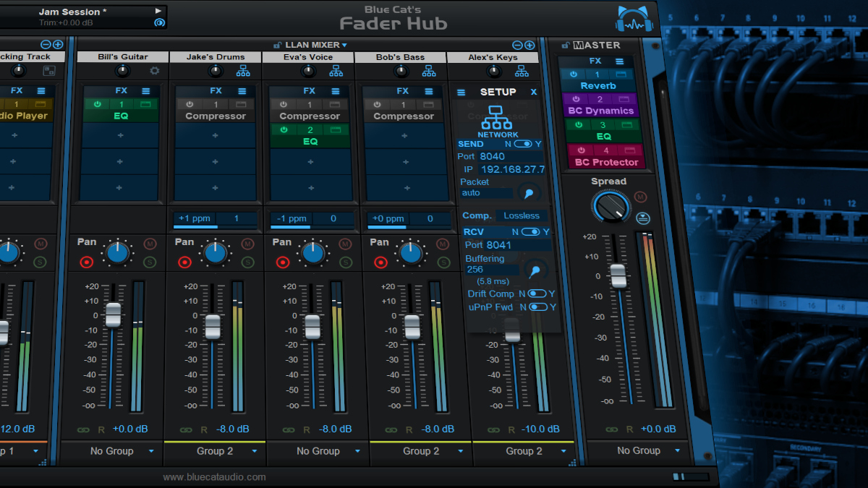Bypass the Reverb effect power button

tap(573, 74)
